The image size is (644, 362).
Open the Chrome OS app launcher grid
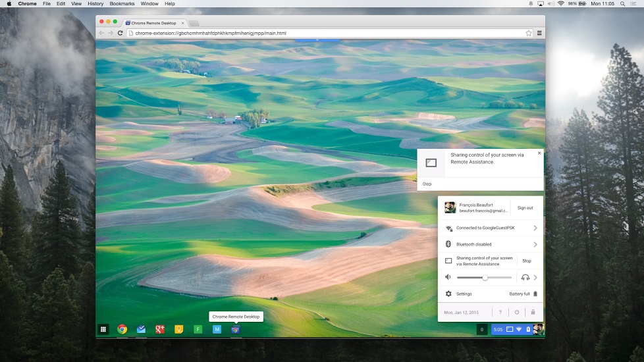click(x=103, y=329)
